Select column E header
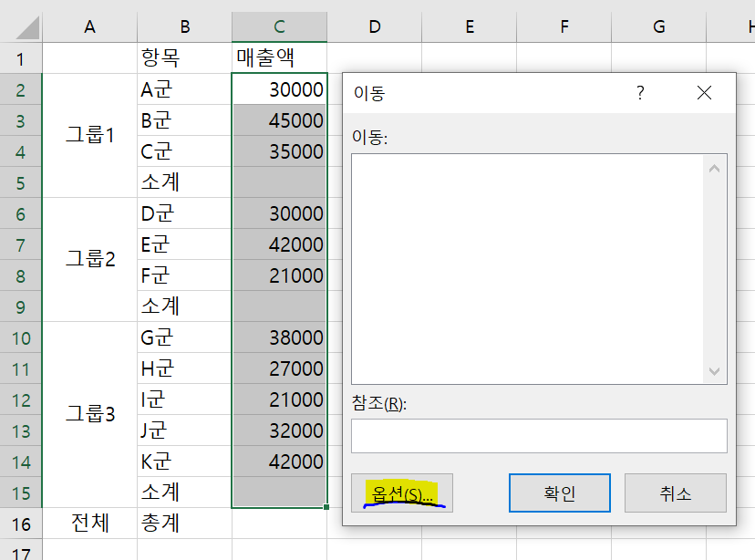This screenshot has height=560, width=755. [469, 27]
